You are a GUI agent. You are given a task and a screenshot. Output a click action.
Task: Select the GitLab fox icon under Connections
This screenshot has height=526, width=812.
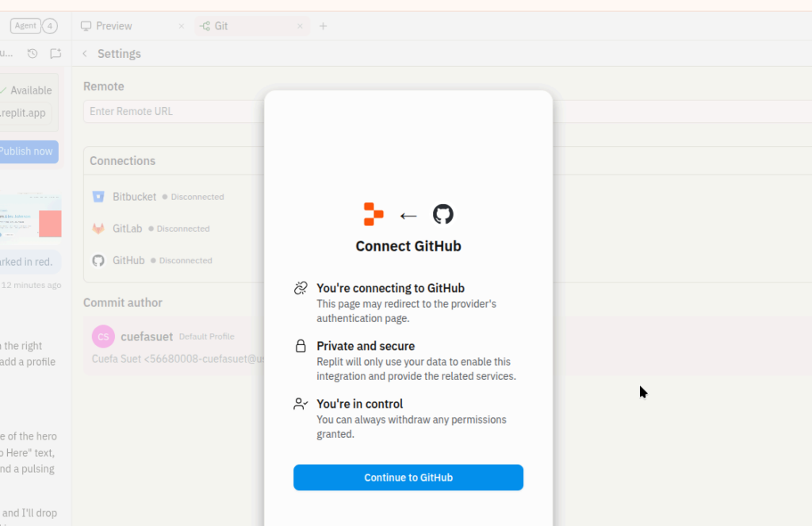98,228
